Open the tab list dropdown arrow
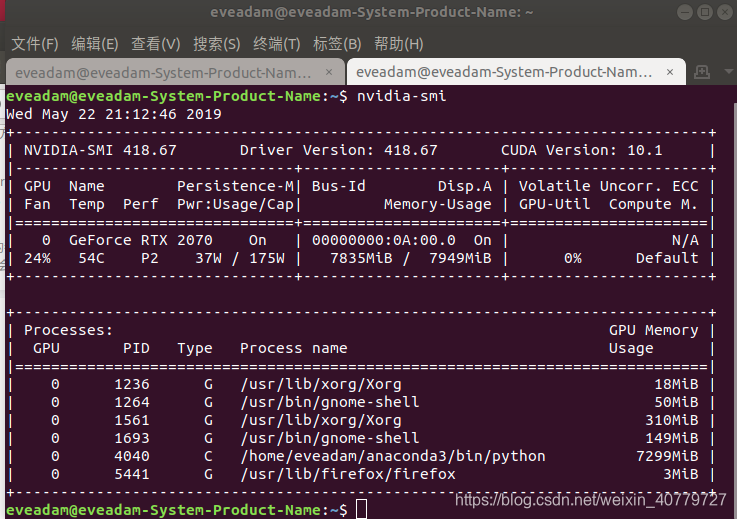737x519 pixels. coord(729,72)
